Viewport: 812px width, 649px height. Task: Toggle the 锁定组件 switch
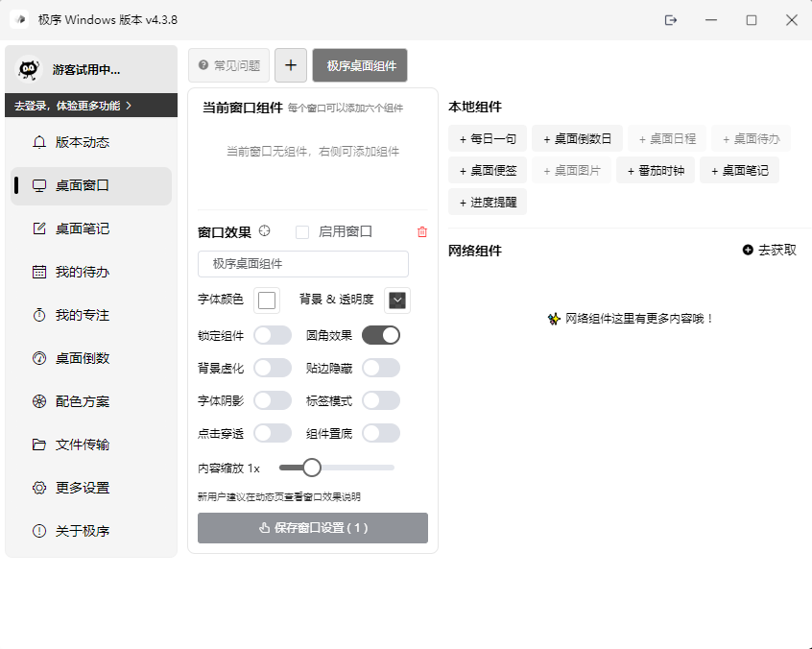coord(273,335)
